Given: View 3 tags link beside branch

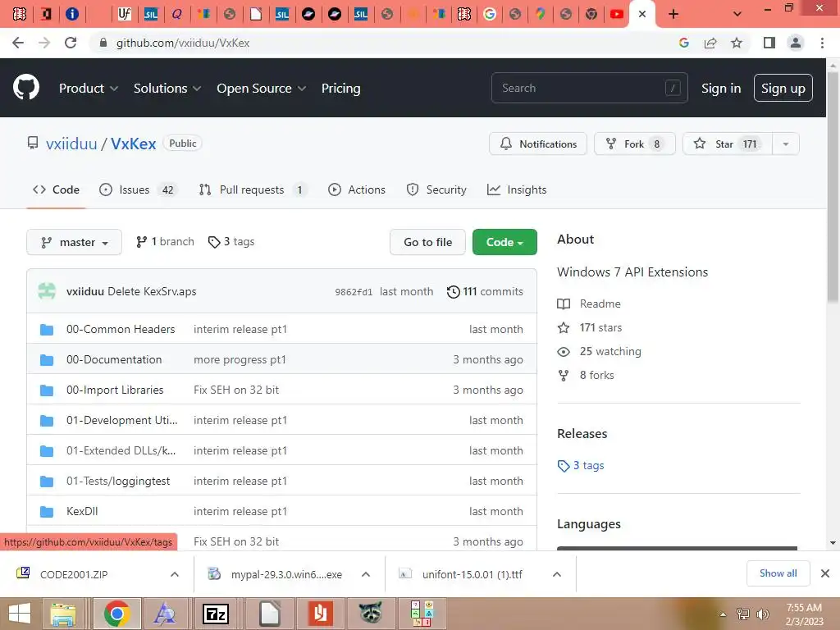Looking at the screenshot, I should (231, 242).
